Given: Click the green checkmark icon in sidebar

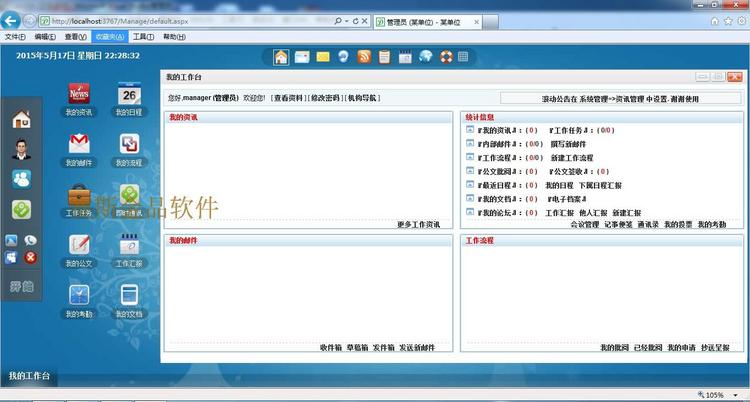Looking at the screenshot, I should coord(22,210).
